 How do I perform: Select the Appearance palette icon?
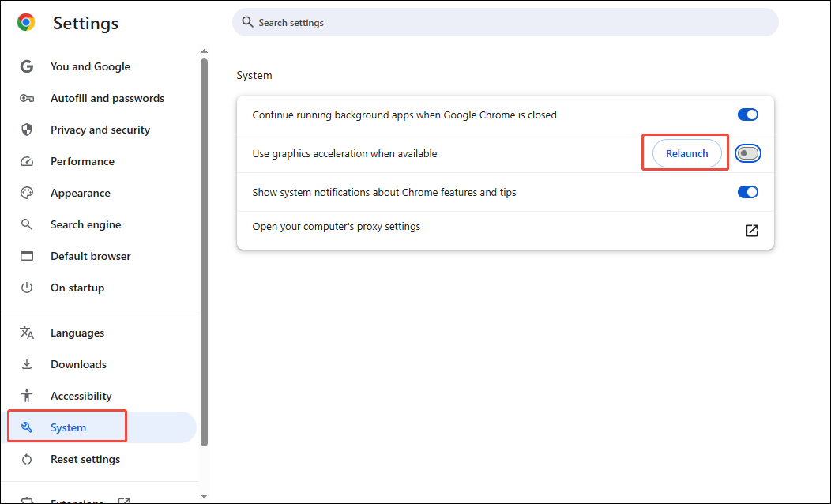click(26, 192)
